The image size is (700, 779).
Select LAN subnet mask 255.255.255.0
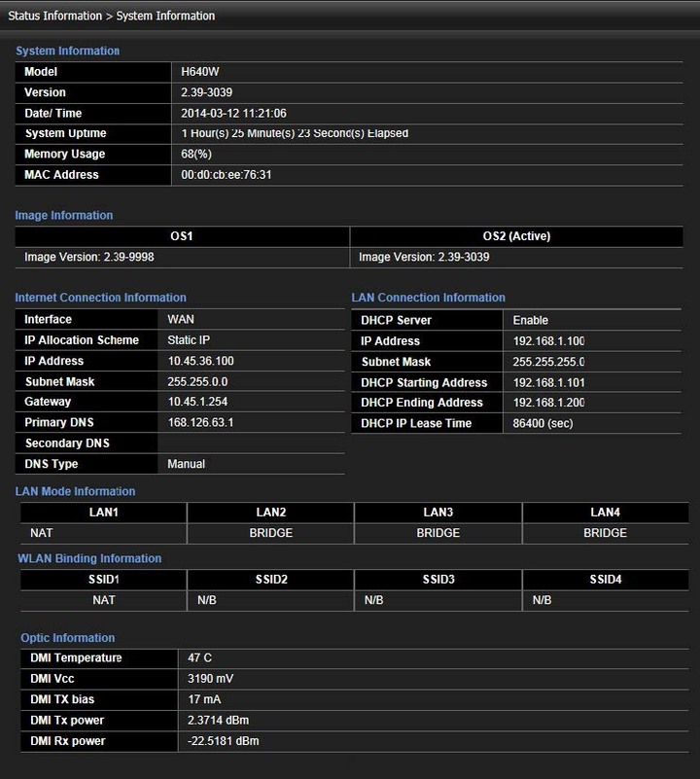coord(549,362)
